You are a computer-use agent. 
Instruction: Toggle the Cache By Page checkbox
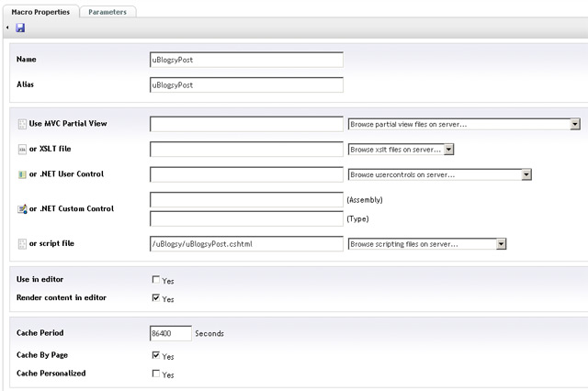[x=155, y=356]
